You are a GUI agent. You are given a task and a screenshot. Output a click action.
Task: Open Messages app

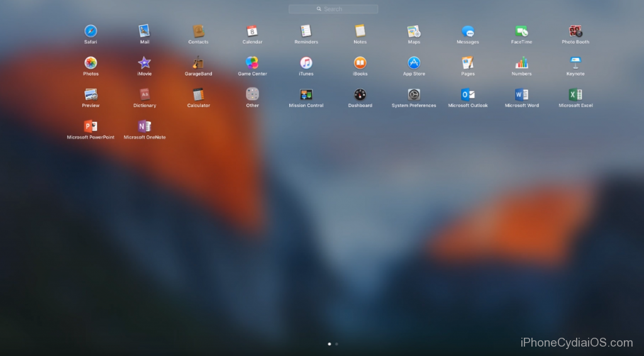click(468, 31)
